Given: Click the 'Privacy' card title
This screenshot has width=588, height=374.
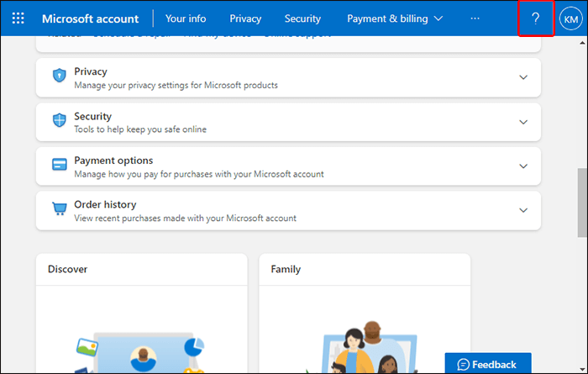Looking at the screenshot, I should 91,71.
